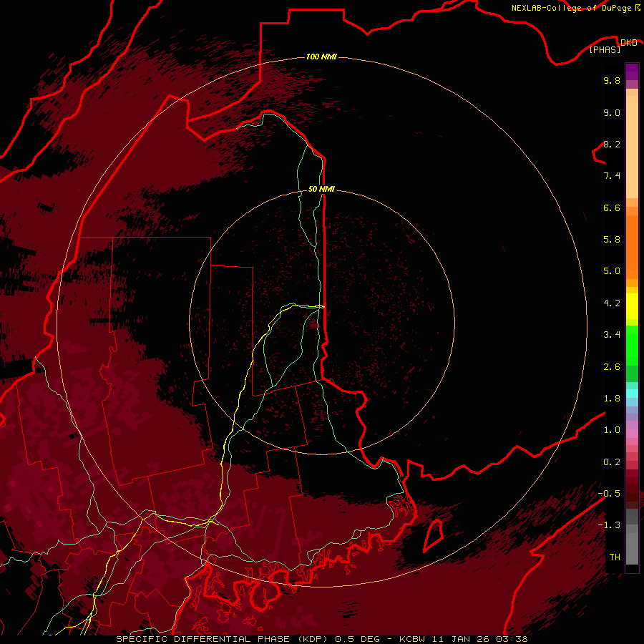644x644 pixels.
Task: Click the TH threshold label
Action: [x=615, y=557]
